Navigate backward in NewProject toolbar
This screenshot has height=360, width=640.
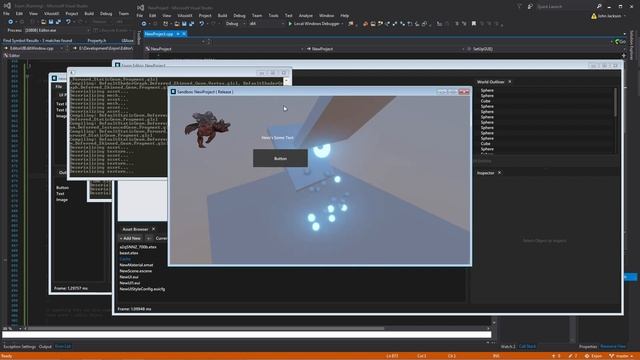click(x=144, y=24)
